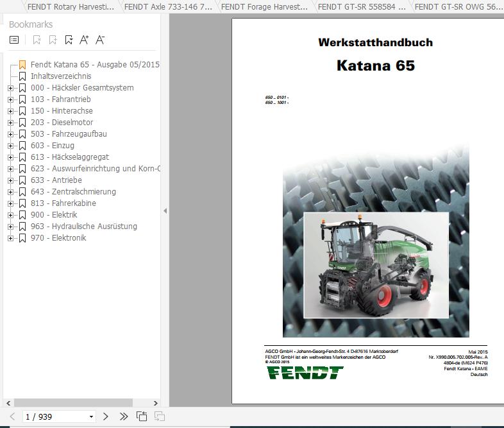The width and height of the screenshot is (504, 428).
Task: Expand the 613 - Häckselaggregat bookmark
Action: tap(11, 158)
